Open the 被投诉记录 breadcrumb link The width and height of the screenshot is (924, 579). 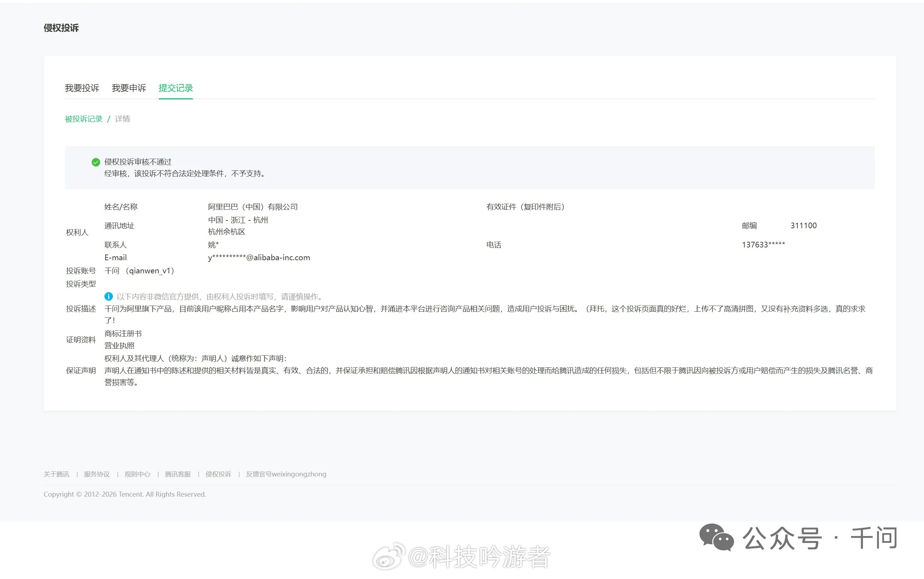(x=83, y=119)
